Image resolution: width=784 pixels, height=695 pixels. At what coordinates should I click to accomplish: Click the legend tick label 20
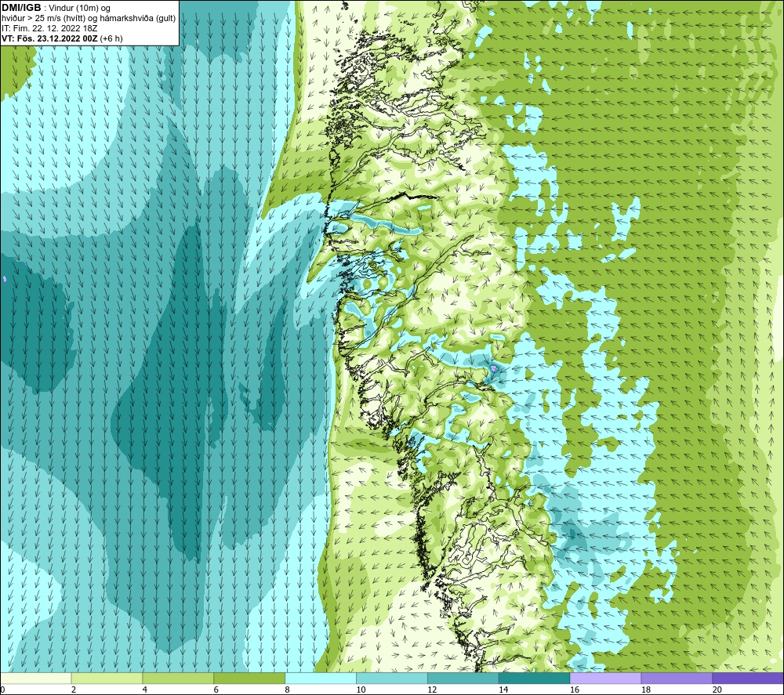[x=717, y=690]
